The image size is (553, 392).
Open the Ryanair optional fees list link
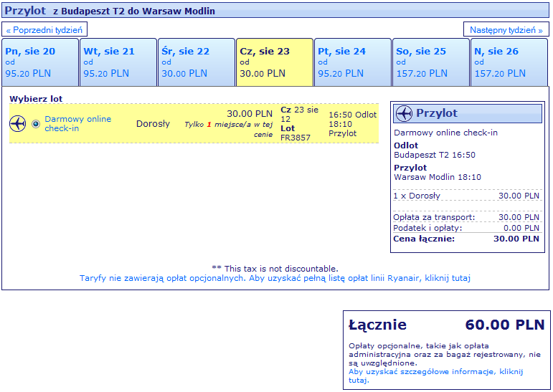(x=275, y=278)
